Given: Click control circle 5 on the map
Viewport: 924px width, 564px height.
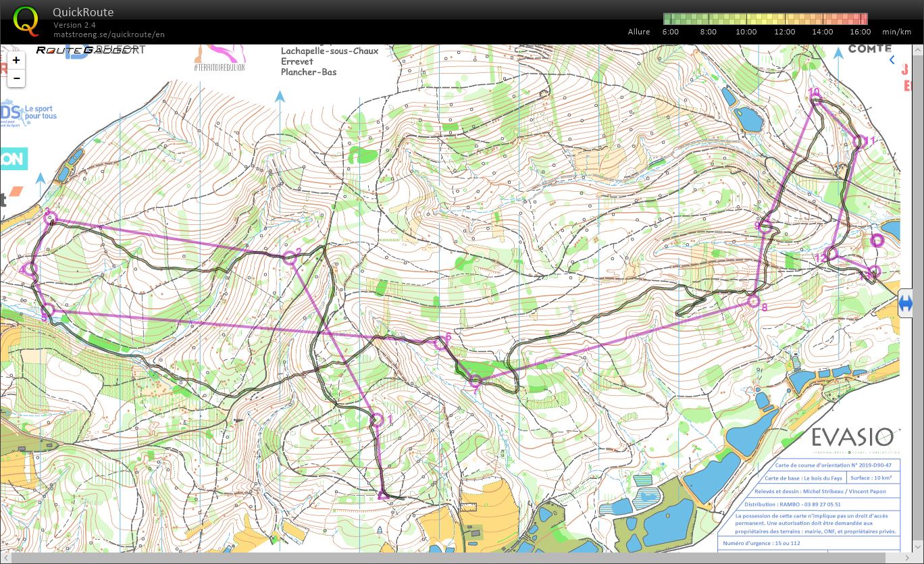Looking at the screenshot, I should [49, 310].
